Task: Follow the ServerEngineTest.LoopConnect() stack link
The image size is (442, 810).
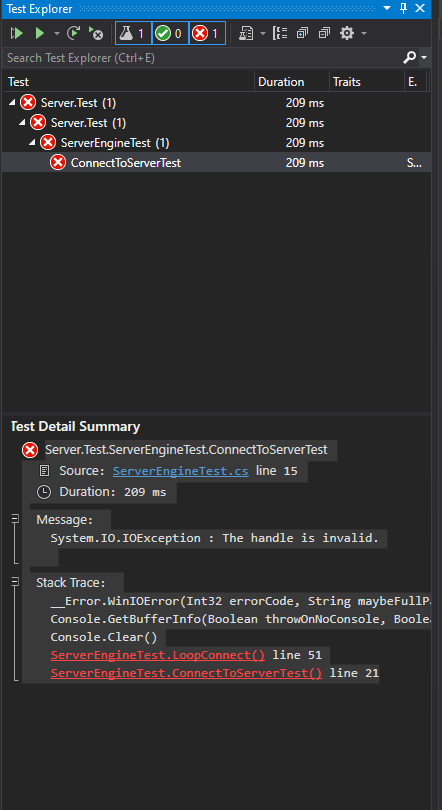Action: click(157, 656)
